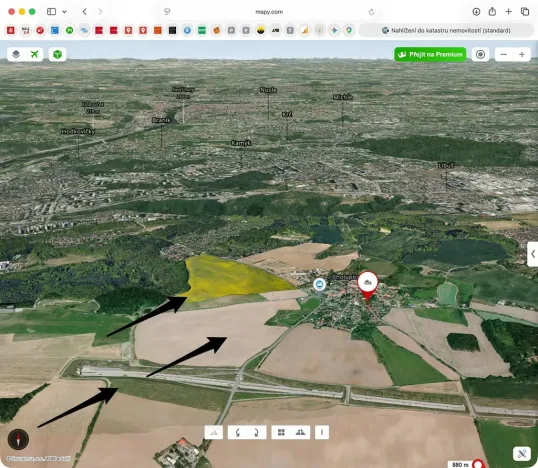The width and height of the screenshot is (538, 468).
Task: Open the map layers switcher
Action: (x=16, y=54)
